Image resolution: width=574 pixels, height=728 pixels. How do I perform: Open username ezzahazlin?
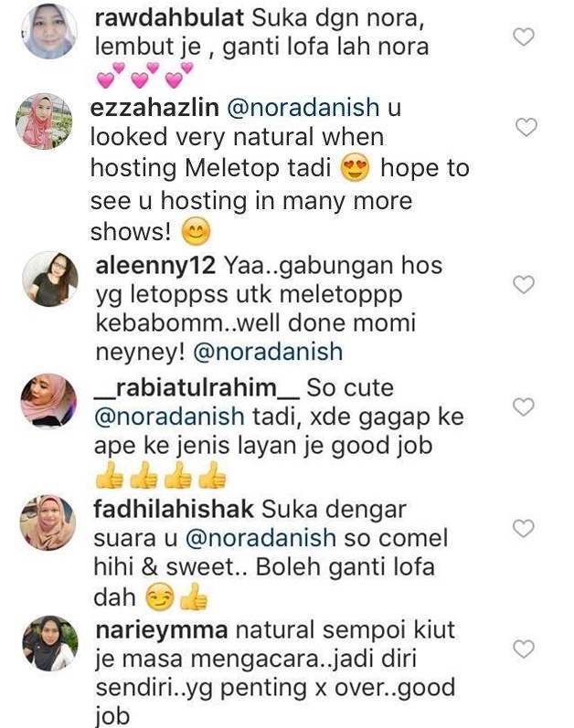154,108
